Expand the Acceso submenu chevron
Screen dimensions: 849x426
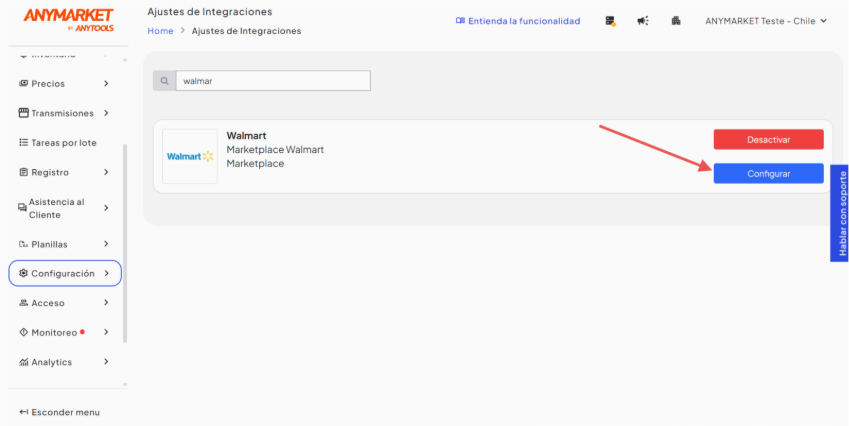coord(106,303)
